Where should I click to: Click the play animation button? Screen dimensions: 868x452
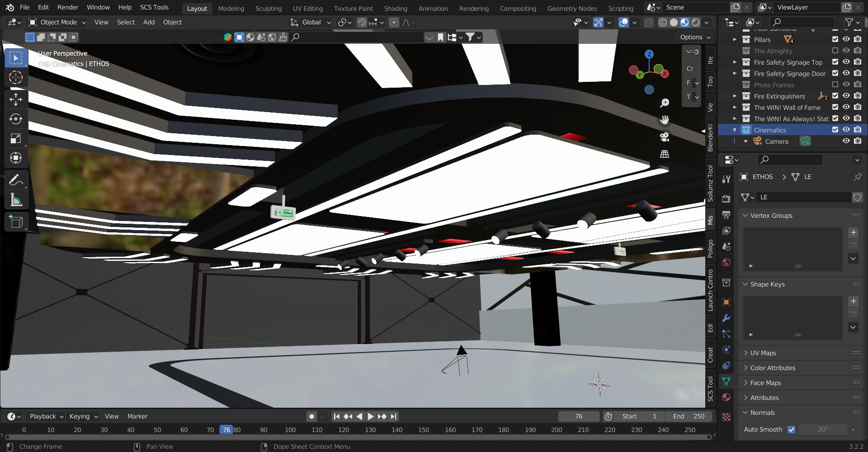coord(370,416)
